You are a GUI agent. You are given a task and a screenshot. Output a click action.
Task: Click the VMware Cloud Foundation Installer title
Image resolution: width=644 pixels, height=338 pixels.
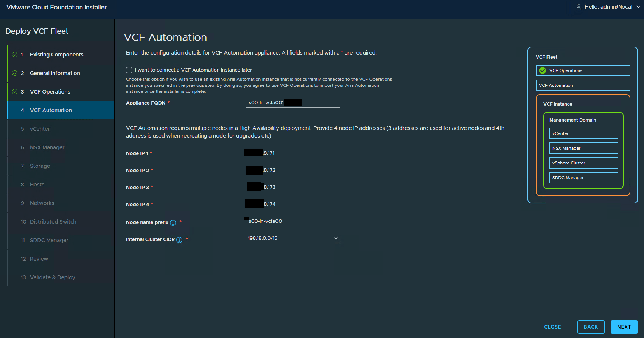point(57,7)
